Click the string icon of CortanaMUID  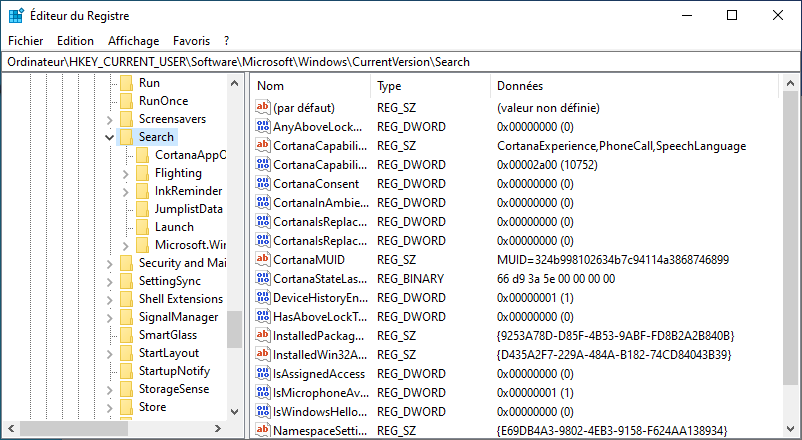(x=263, y=259)
